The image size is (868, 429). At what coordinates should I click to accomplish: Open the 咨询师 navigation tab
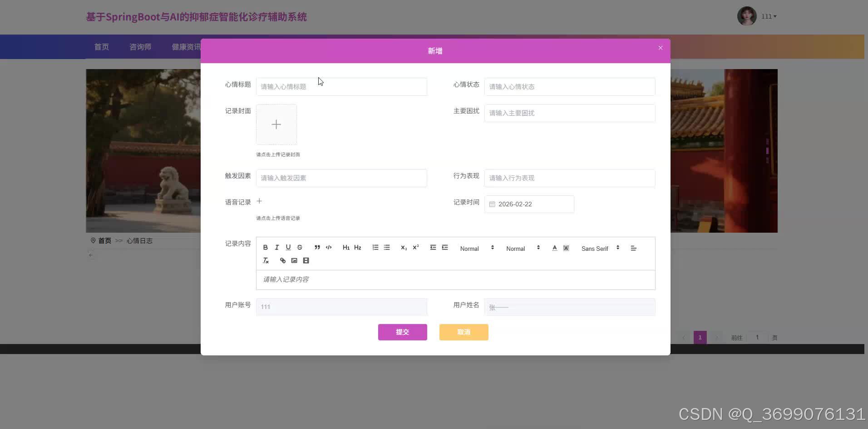(140, 47)
